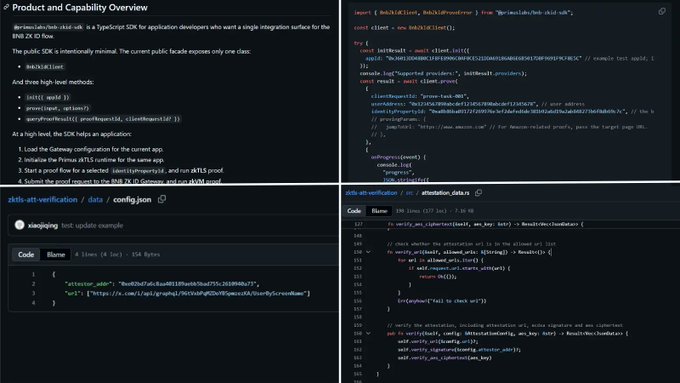Click the 'onProgress(event) {' line
Viewport: 680px width, 383px height.
[x=399, y=157]
